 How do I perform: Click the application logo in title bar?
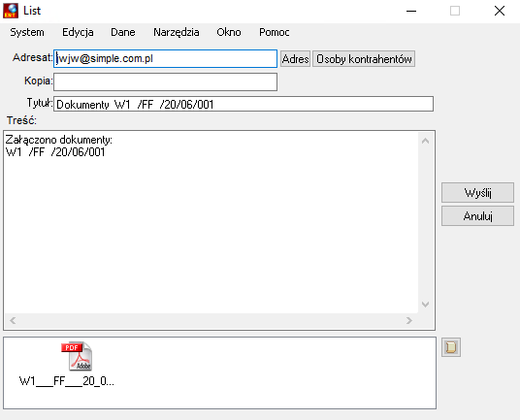click(11, 11)
